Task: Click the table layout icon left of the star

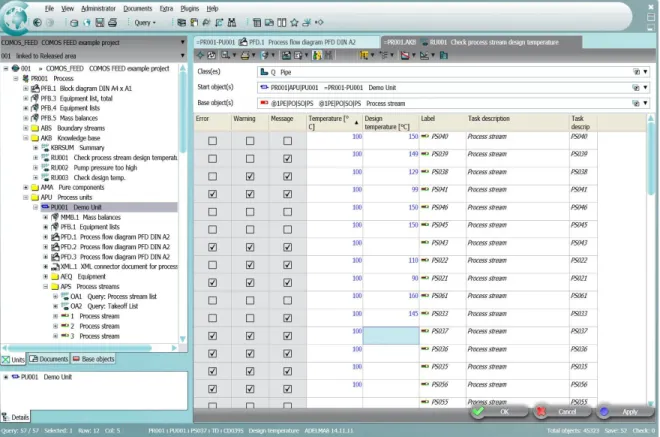Action: (257, 22)
